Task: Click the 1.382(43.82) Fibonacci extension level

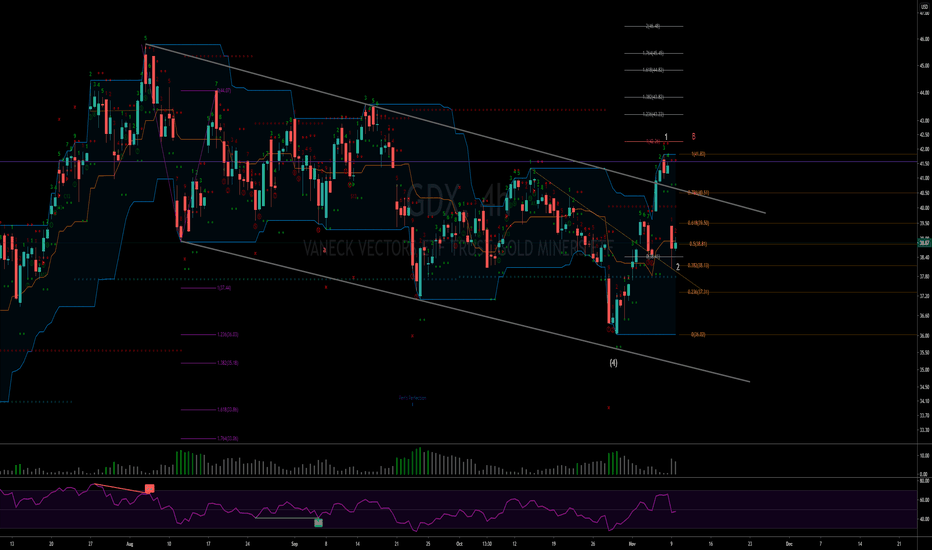Action: [x=653, y=97]
